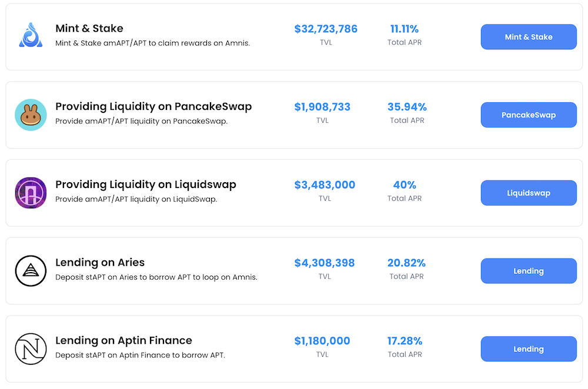The width and height of the screenshot is (588, 389).
Task: Click the Mint & Stake heading text
Action: 89,28
